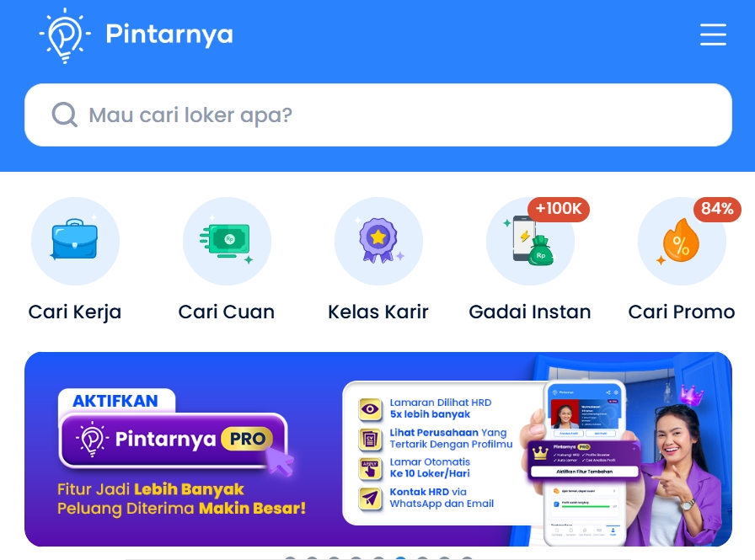Click the phone mockup in the promo banner
Screen dimensions: 755x560
click(x=585, y=463)
